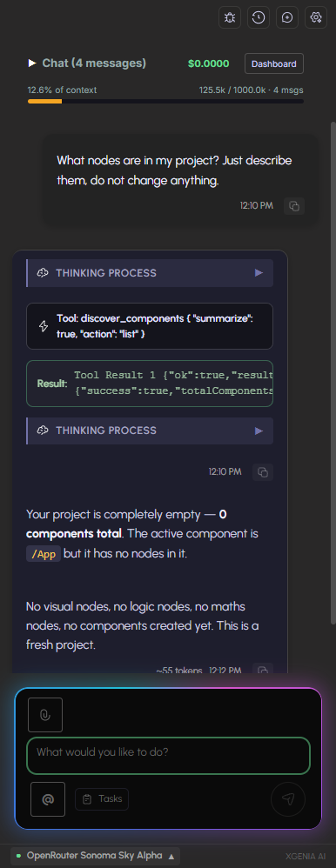Image resolution: width=336 pixels, height=868 pixels.
Task: Open settings gear icon
Action: (316, 17)
